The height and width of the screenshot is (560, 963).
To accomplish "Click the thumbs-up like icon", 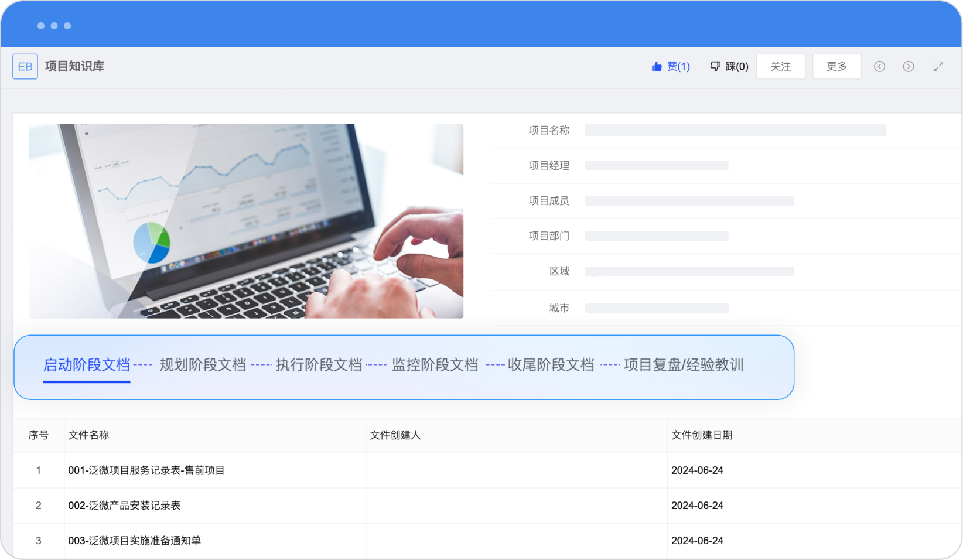I will click(x=657, y=67).
